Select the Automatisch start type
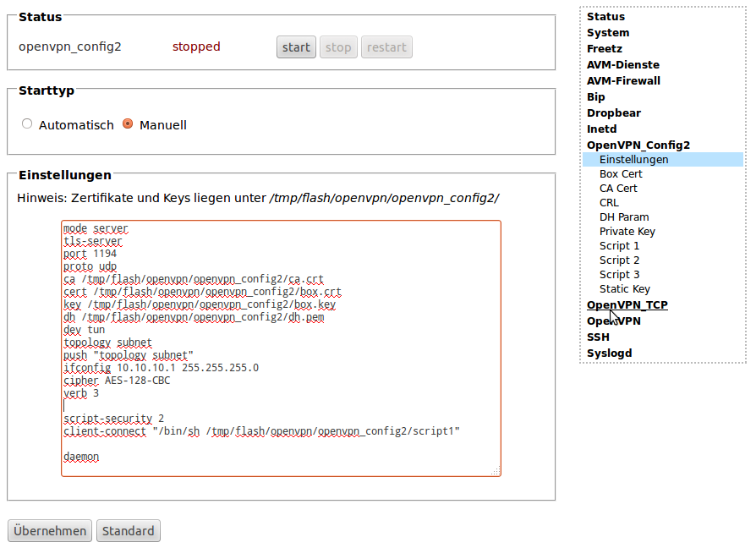 click(x=27, y=124)
